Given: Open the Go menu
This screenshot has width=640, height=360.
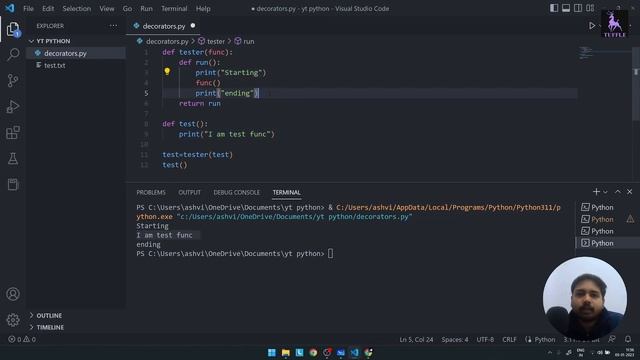Looking at the screenshot, I should pos(127,8).
